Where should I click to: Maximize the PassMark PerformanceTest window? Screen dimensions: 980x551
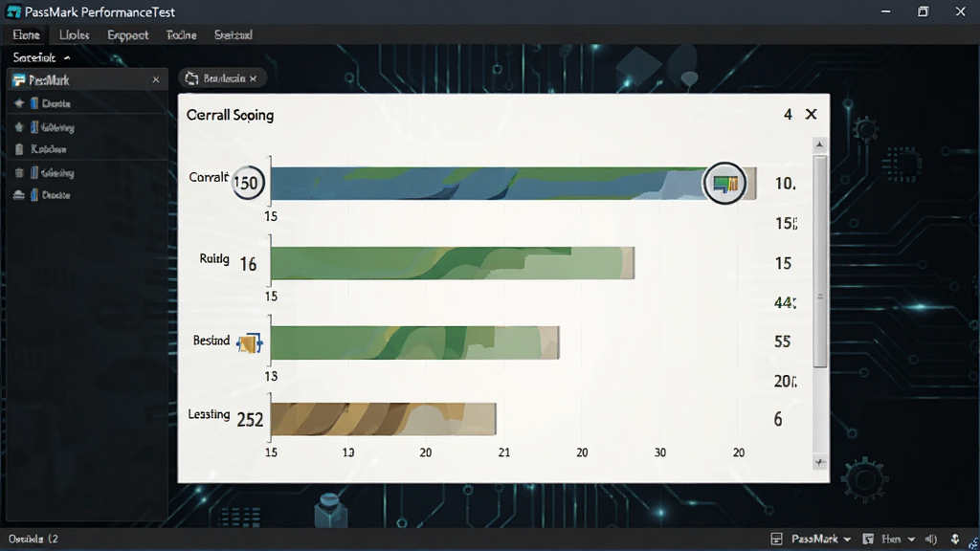[924, 11]
